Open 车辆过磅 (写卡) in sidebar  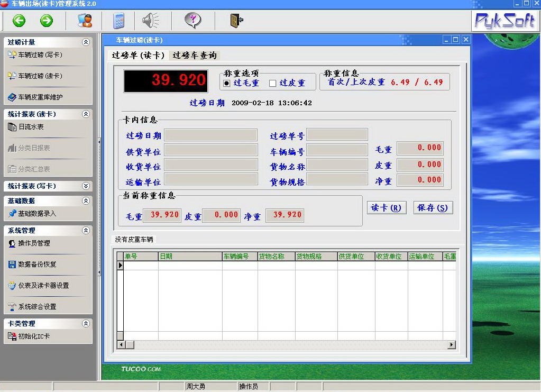[40, 54]
